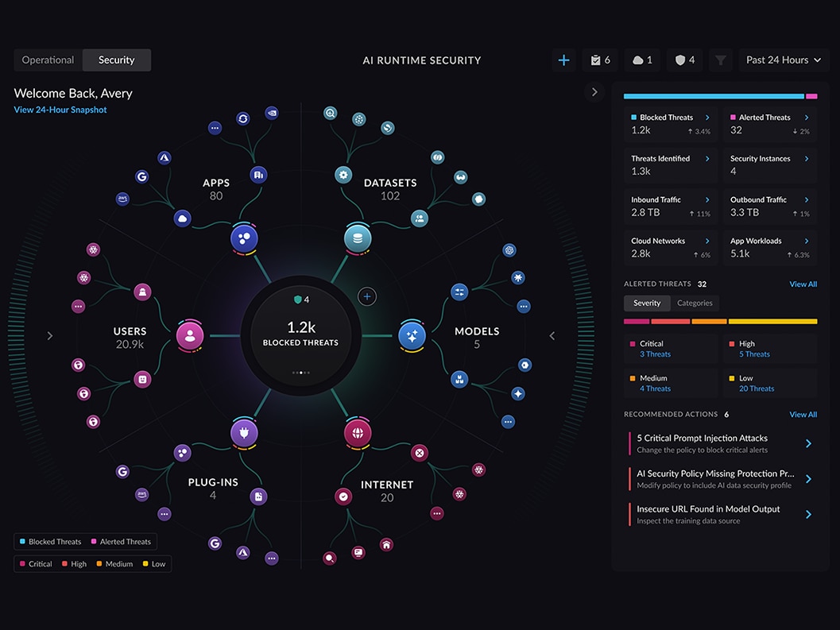Click View All next to Alerted Threats
840x630 pixels.
[803, 284]
